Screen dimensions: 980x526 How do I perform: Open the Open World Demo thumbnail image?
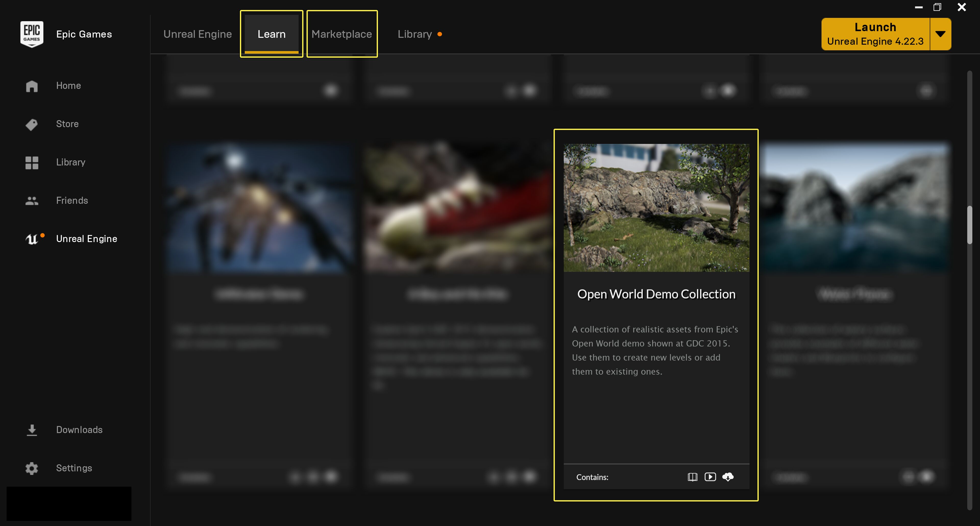(656, 207)
